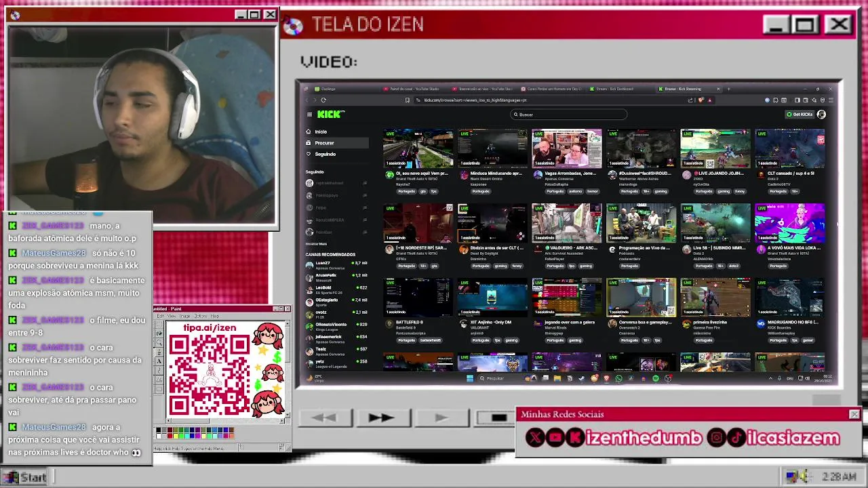Click the Kick social icon in Redes Sociais
The image size is (868, 488).
point(576,438)
